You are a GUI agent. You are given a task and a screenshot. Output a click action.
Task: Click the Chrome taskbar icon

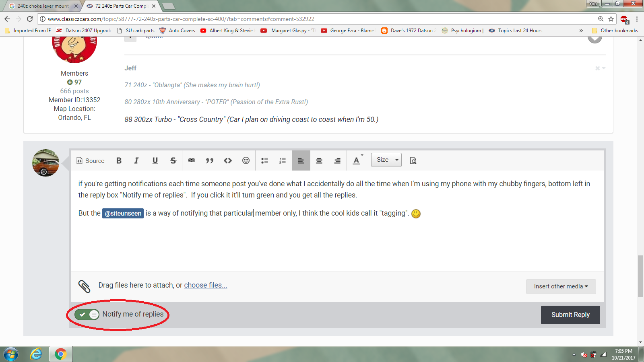pyautogui.click(x=61, y=354)
